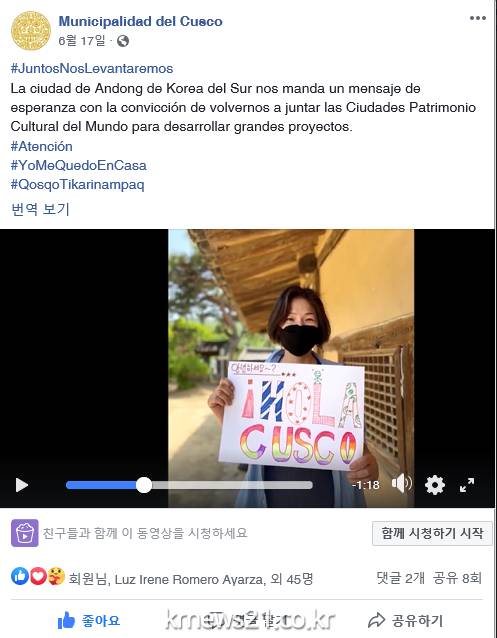Click the 함께 시청하기 시작 button

point(432,533)
